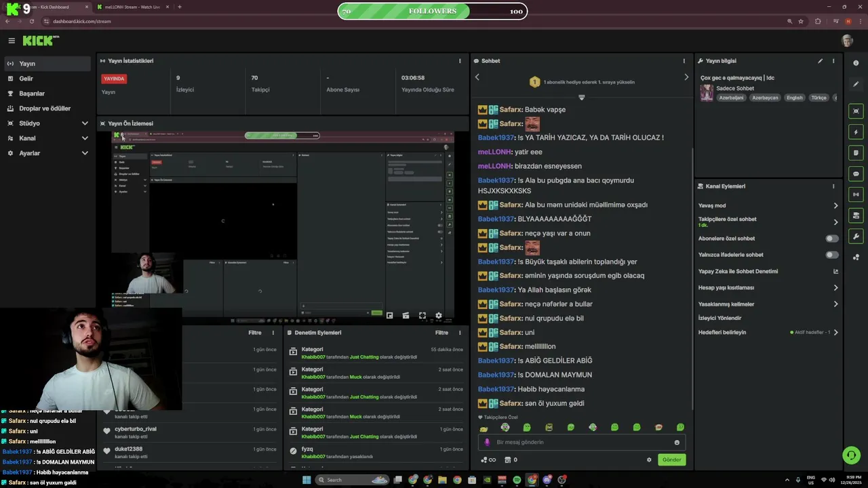The height and width of the screenshot is (488, 868).
Task: Toggle the document widget icon in right toolbar
Action: (856, 153)
